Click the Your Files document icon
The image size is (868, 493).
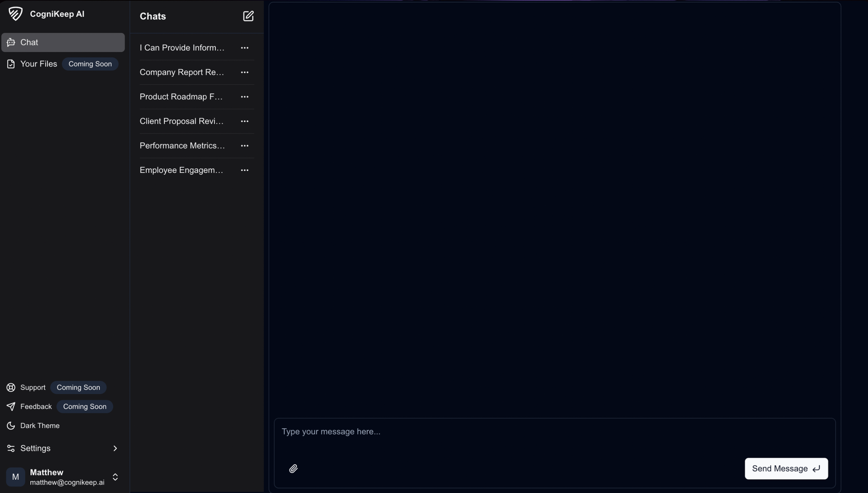(x=11, y=64)
